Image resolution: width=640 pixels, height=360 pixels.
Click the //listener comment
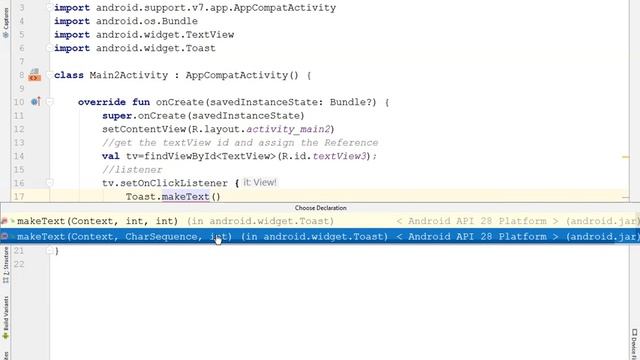coord(132,170)
